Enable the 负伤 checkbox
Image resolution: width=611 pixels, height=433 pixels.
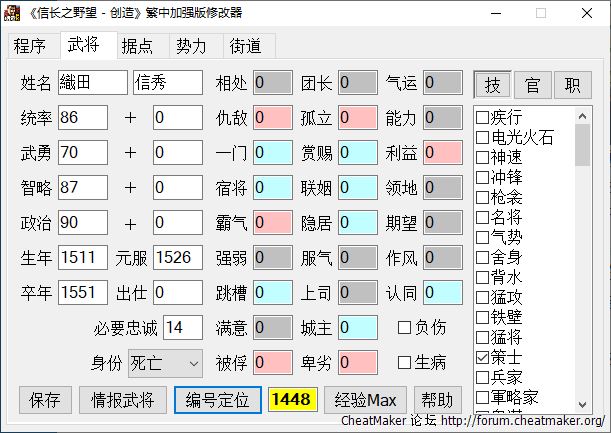[404, 327]
